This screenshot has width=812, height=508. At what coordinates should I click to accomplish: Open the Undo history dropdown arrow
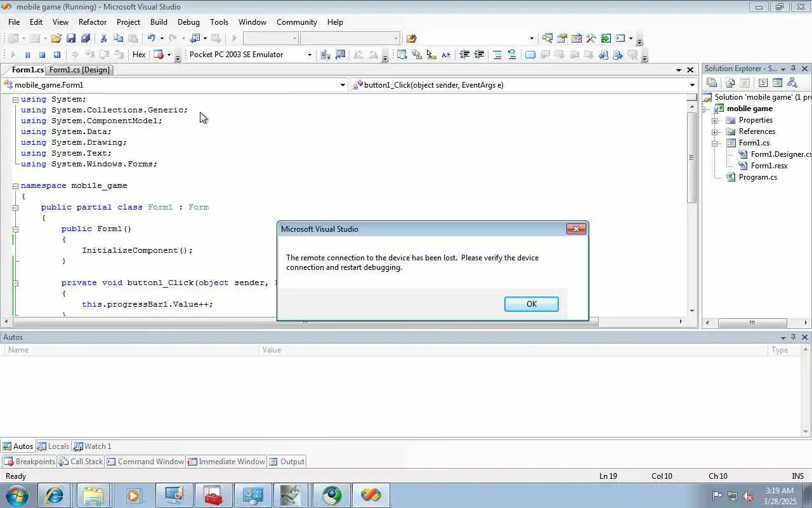coord(162,38)
